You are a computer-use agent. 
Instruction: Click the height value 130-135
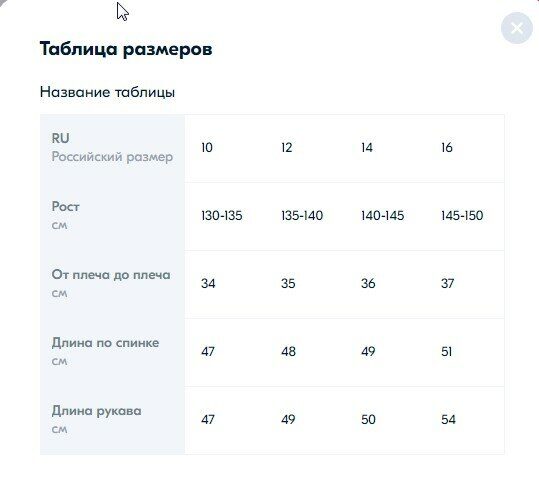coord(222,216)
